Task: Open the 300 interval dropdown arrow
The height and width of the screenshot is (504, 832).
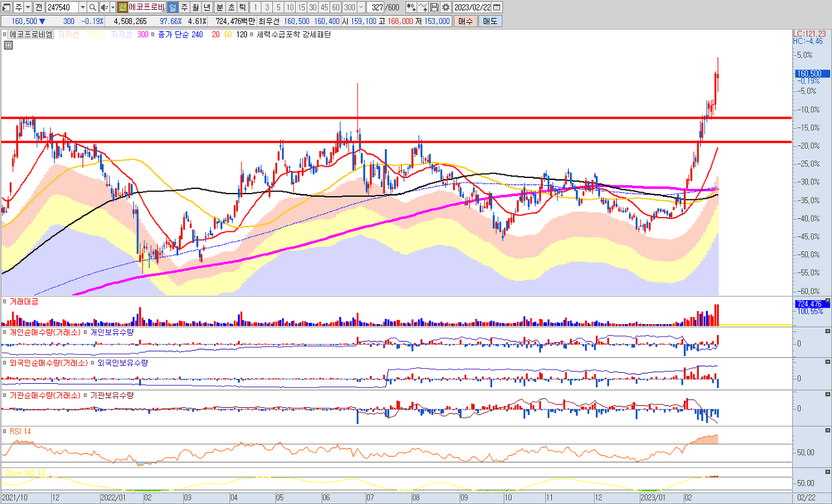Action: 361,7
